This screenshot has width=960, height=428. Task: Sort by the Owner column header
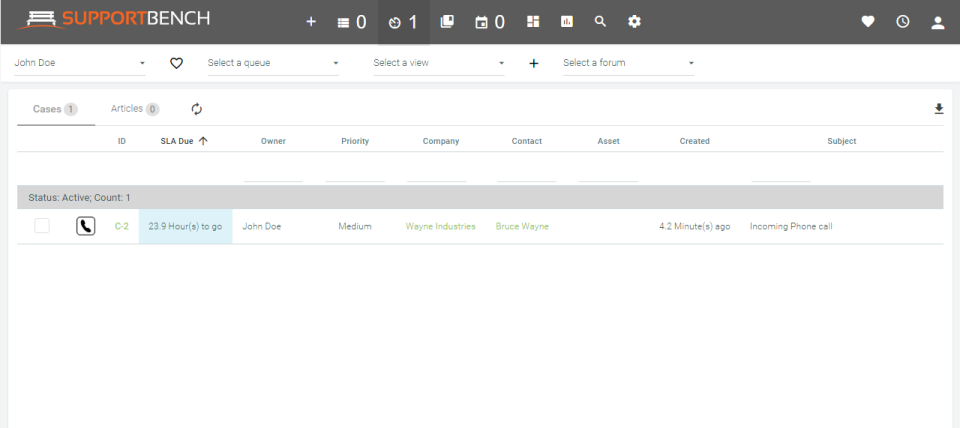pyautogui.click(x=273, y=141)
